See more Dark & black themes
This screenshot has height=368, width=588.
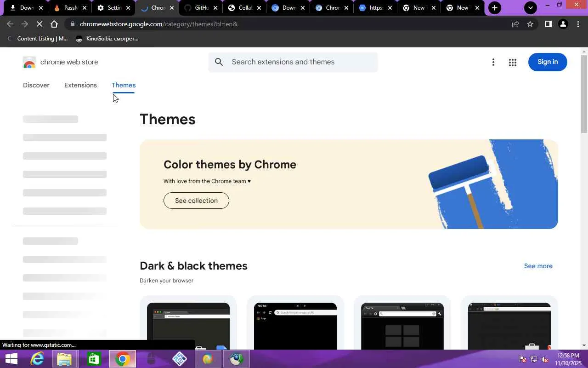tap(538, 266)
